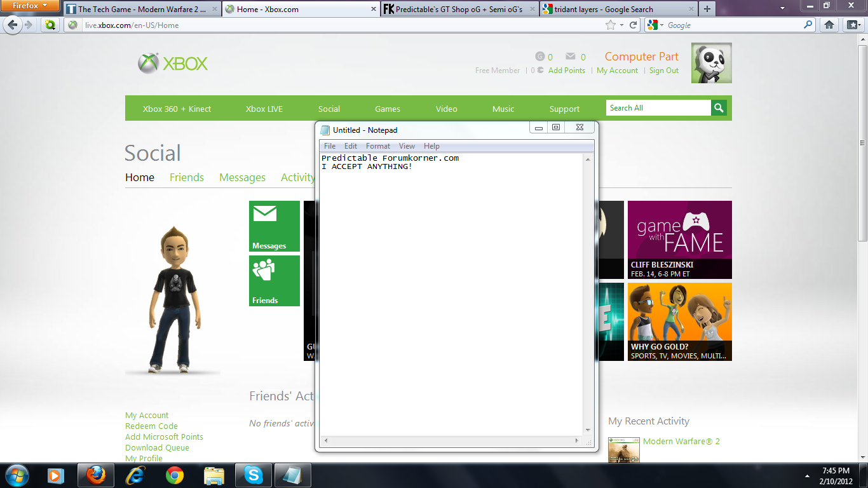Viewport: 868px width, 488px height.
Task: Bookmark this page with the star icon
Action: tap(611, 25)
